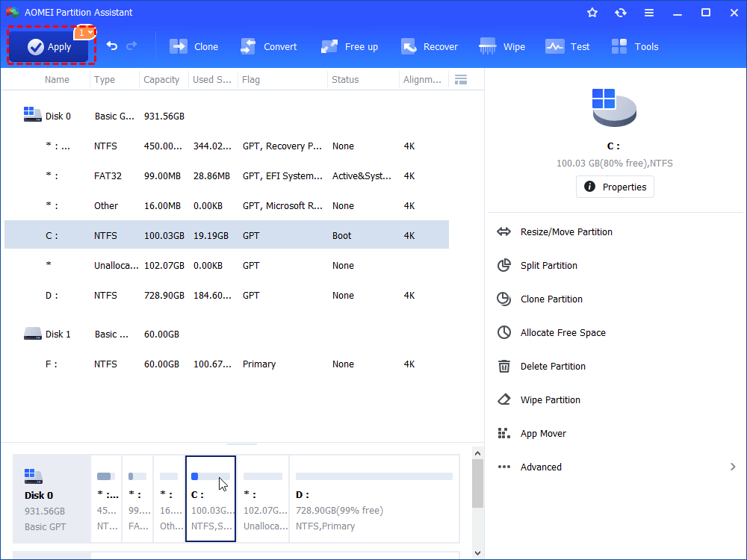Image resolution: width=747 pixels, height=560 pixels.
Task: Click the disk map scrollbar down arrow
Action: [477, 553]
